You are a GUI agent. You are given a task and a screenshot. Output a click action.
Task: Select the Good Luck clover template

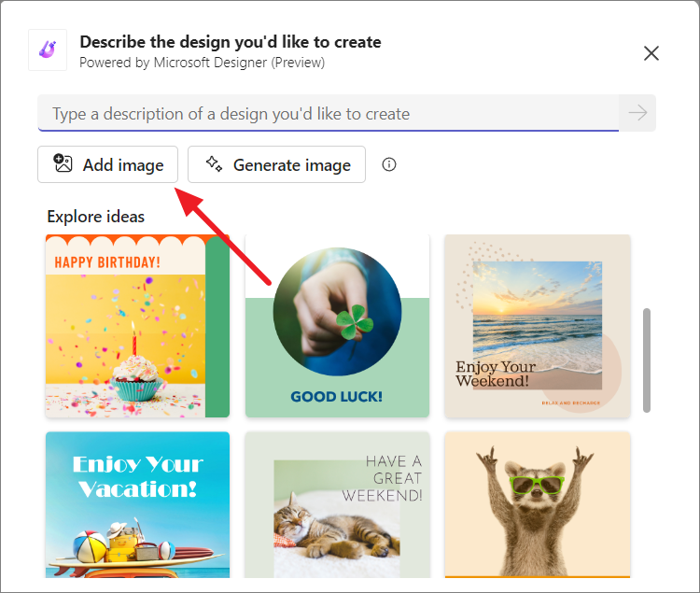pos(338,326)
